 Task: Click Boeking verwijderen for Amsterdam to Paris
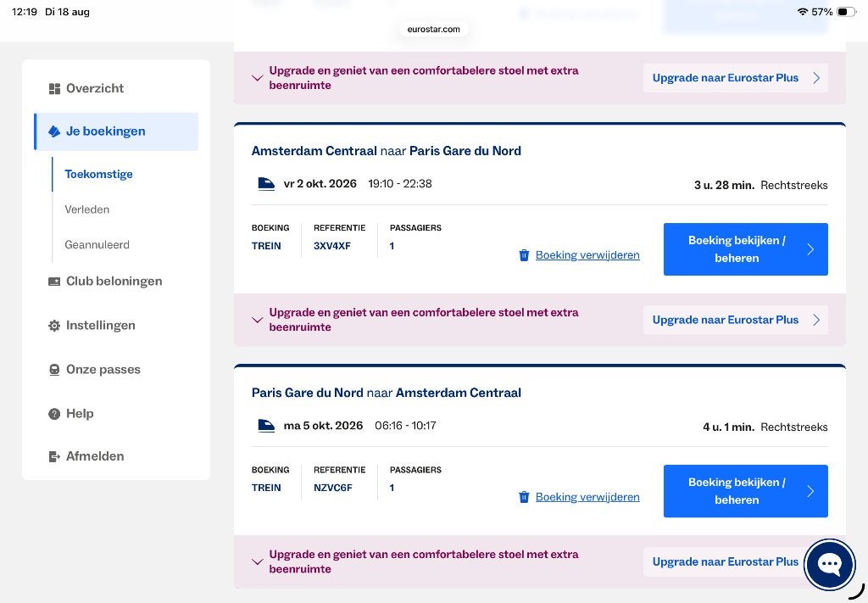point(587,255)
